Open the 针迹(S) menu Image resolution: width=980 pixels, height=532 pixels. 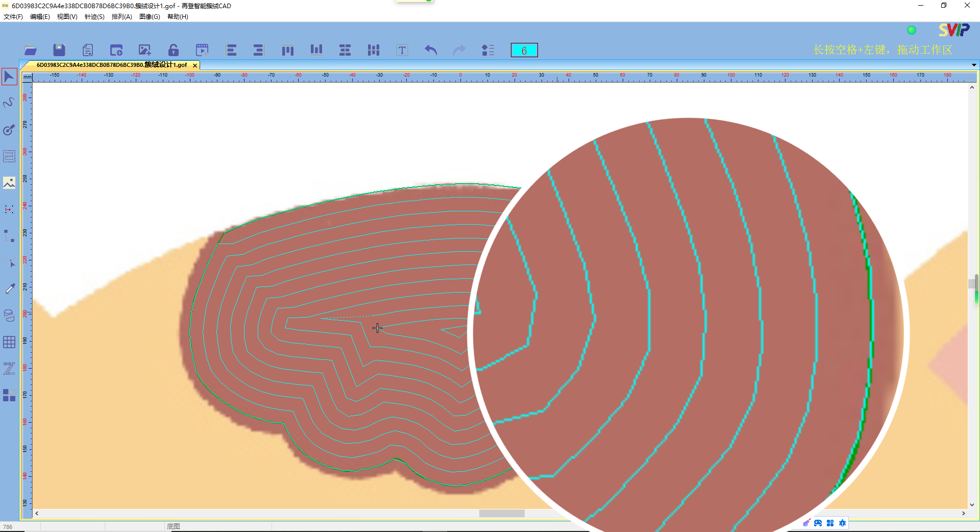click(x=94, y=17)
